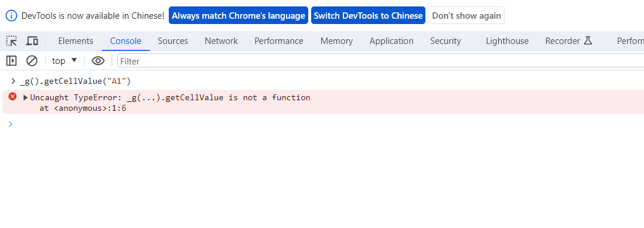Click Always match Chrome's language button
Image resolution: width=644 pixels, height=228 pixels.
pyautogui.click(x=238, y=16)
